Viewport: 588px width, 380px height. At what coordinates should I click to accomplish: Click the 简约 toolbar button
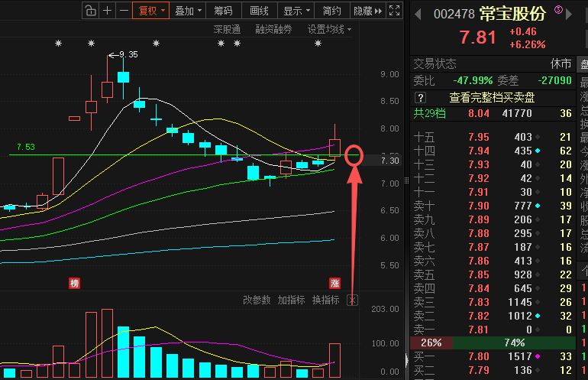(331, 11)
